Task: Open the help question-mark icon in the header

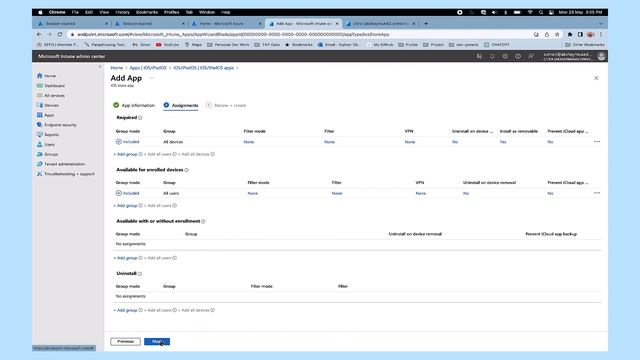Action: pyautogui.click(x=518, y=56)
